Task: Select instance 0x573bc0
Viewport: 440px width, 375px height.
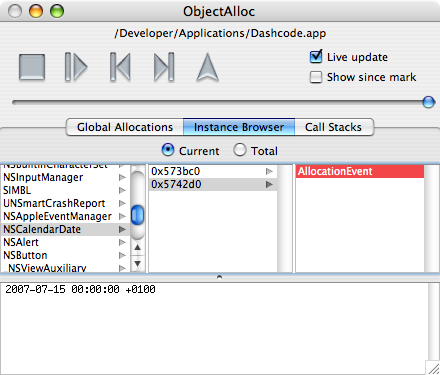Action: 213,171
